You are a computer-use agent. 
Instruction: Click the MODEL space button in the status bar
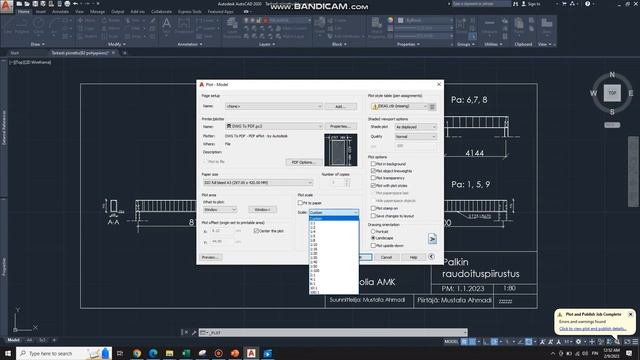pyautogui.click(x=451, y=342)
